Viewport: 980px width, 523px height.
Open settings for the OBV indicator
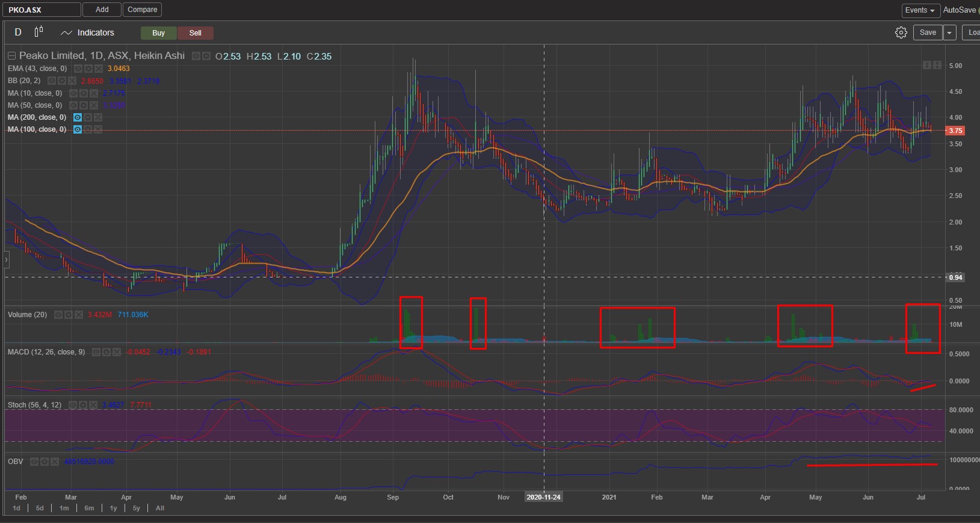point(45,462)
